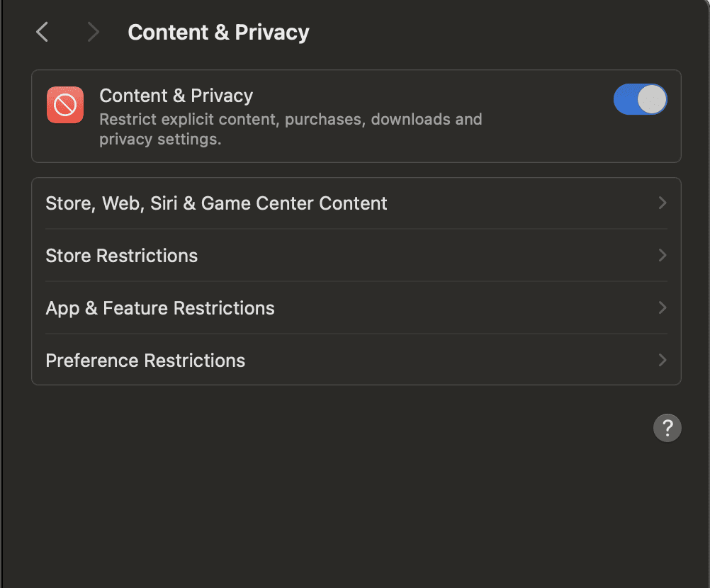Click the Content & Privacy prohibition icon
The height and width of the screenshot is (588, 710).
(64, 104)
